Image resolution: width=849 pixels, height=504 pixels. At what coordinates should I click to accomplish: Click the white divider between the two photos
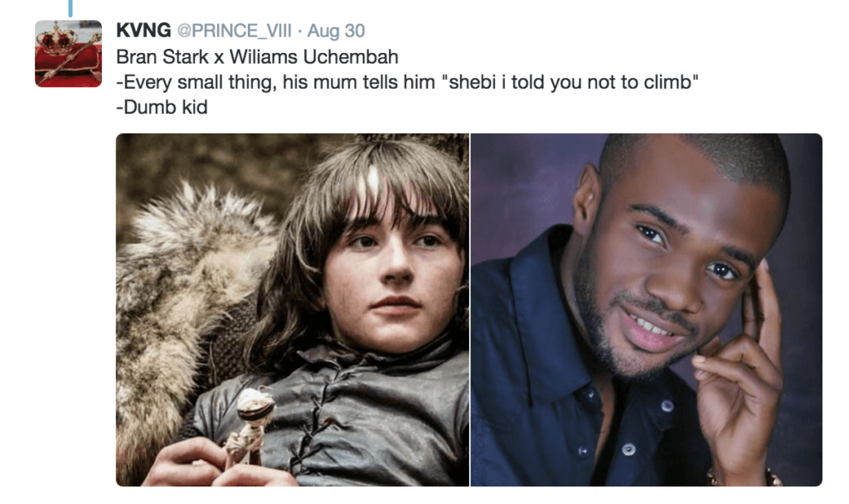470,309
